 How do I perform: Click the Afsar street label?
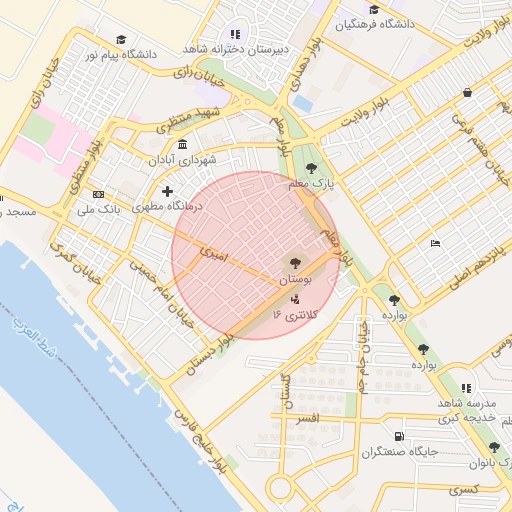coord(308,418)
